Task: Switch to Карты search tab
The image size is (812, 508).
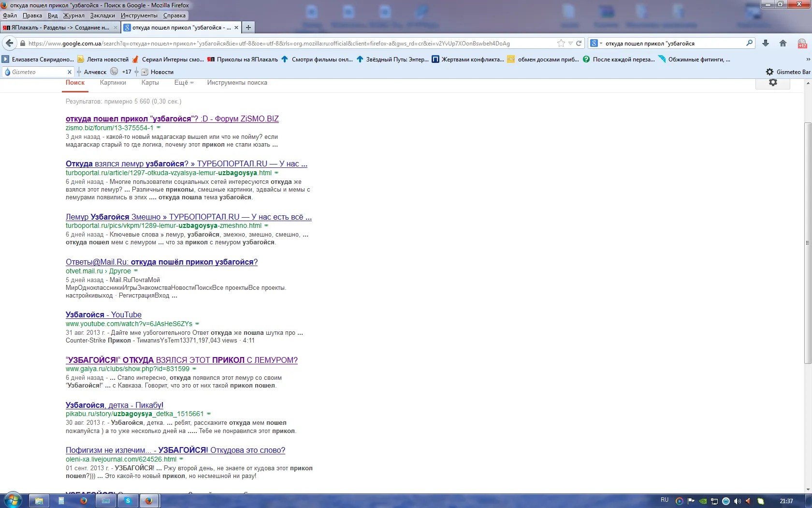Action: coord(150,83)
